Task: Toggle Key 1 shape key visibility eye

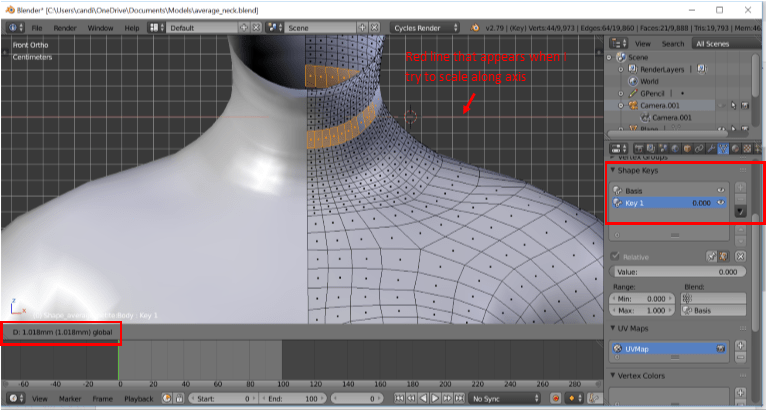Action: point(721,203)
